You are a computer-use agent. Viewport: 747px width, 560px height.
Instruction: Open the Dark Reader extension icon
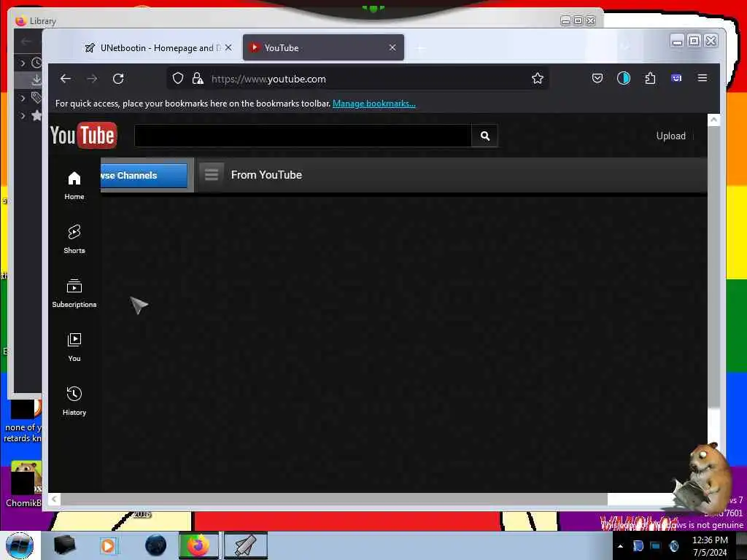pyautogui.click(x=623, y=79)
